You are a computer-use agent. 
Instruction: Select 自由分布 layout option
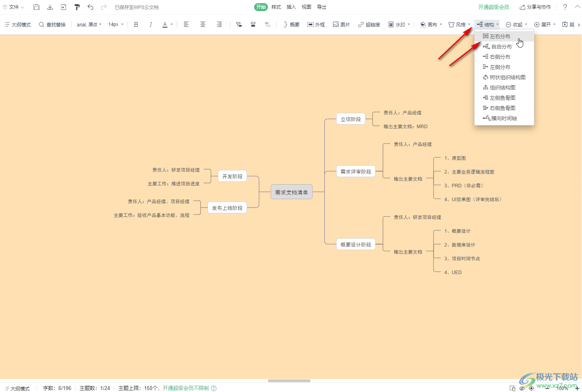504,47
